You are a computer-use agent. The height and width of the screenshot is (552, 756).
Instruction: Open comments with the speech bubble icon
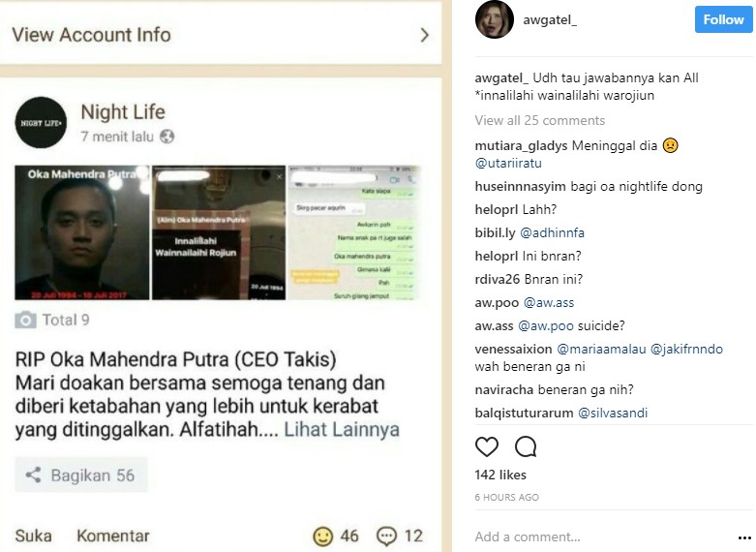[x=526, y=446]
